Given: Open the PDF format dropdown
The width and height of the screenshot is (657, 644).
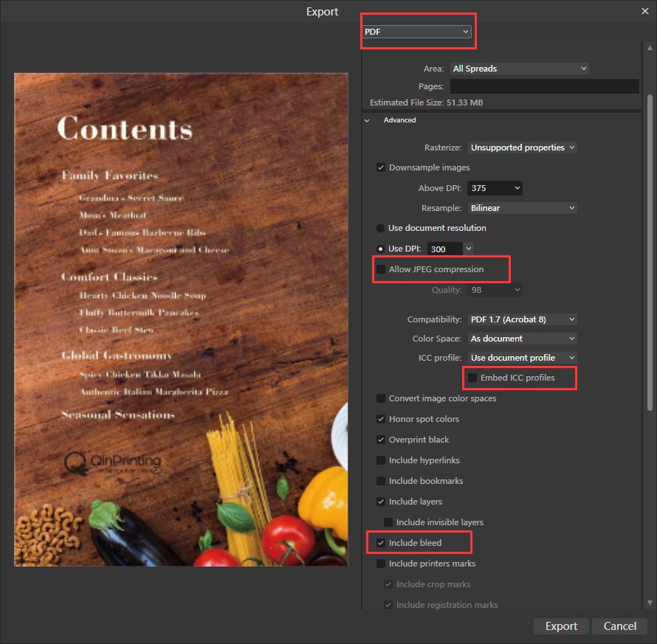Looking at the screenshot, I should pos(417,32).
